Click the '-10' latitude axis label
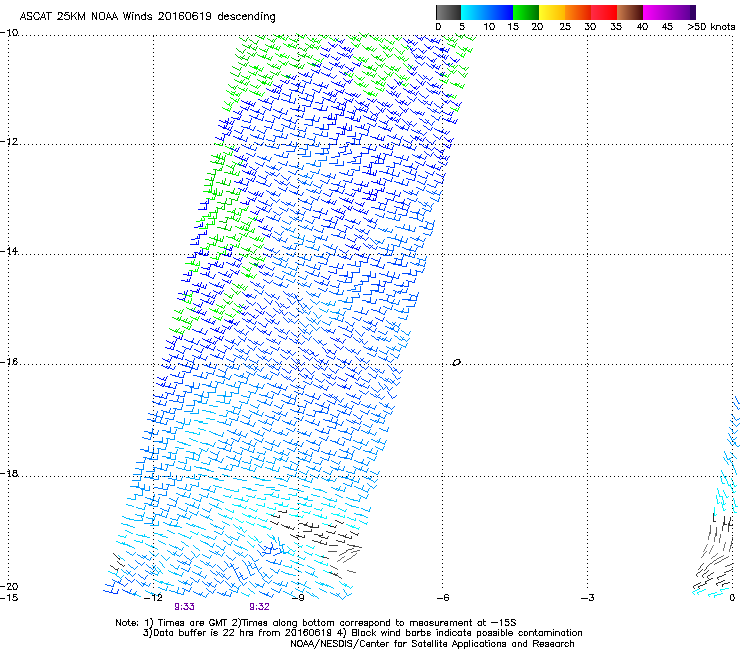The width and height of the screenshot is (740, 650). 9,33
